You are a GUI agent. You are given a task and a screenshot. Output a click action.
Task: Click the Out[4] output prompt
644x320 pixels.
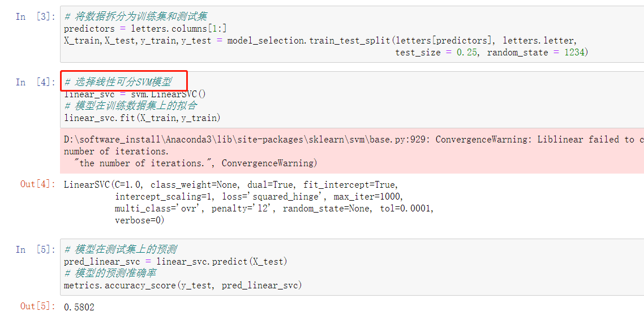point(37,184)
